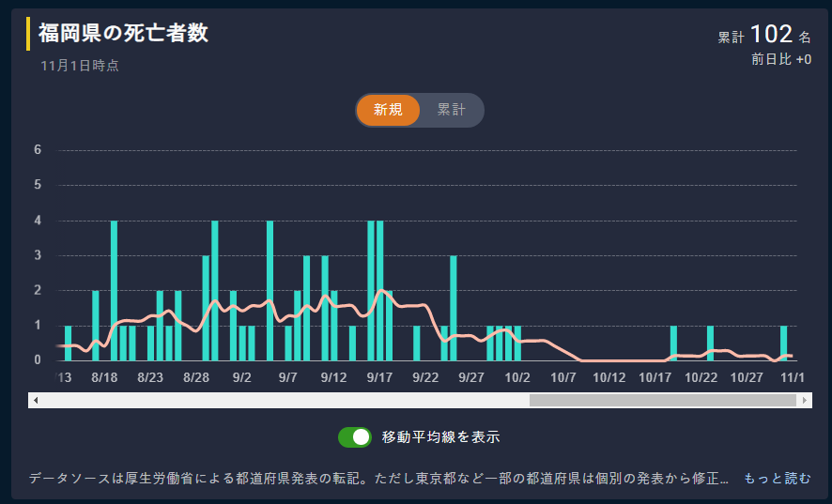Click the 11/1 x-axis date label
832x504 pixels.
[x=793, y=377]
